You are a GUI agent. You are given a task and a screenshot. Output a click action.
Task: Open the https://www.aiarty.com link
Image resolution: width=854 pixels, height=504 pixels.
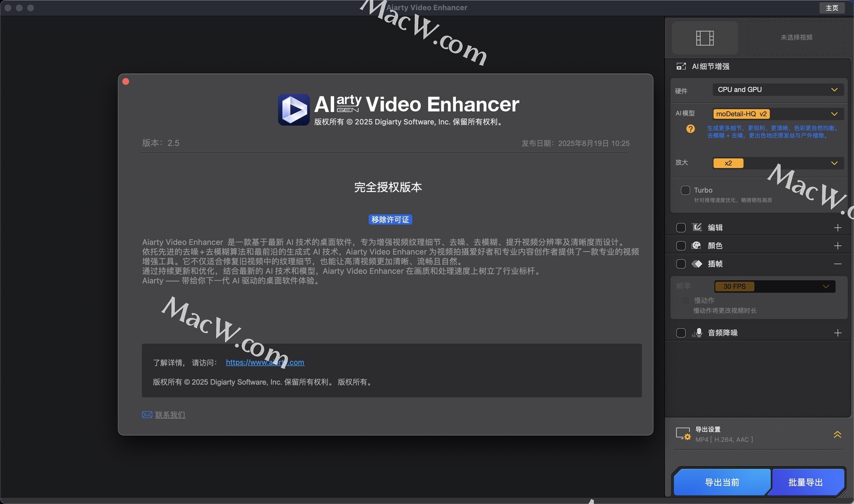(x=265, y=362)
